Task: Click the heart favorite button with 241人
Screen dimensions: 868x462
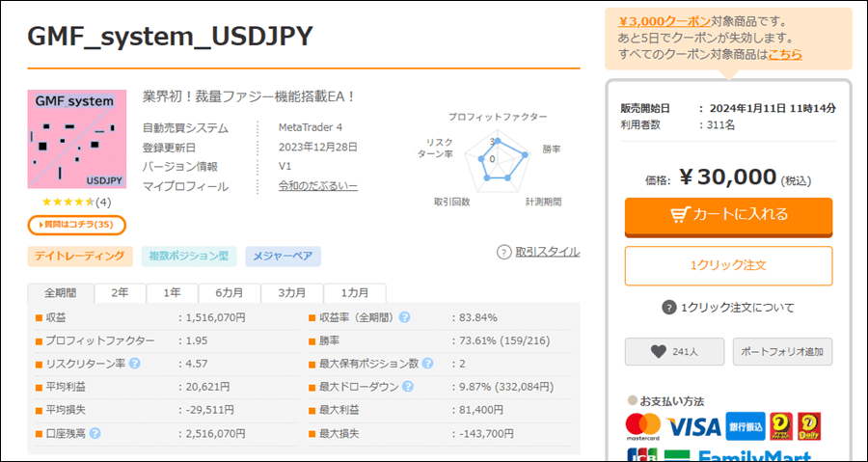Action: tap(674, 351)
